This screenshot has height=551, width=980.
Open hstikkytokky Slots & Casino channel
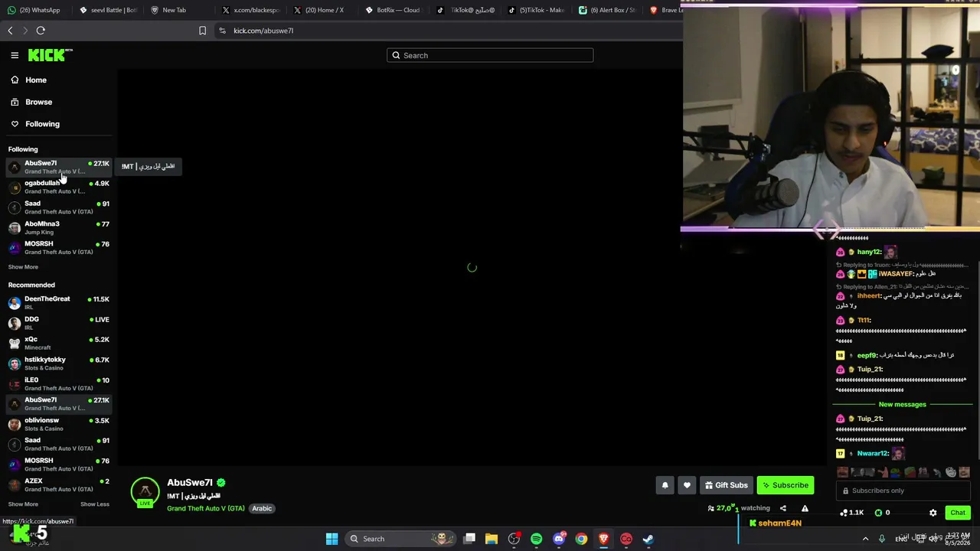(59, 364)
